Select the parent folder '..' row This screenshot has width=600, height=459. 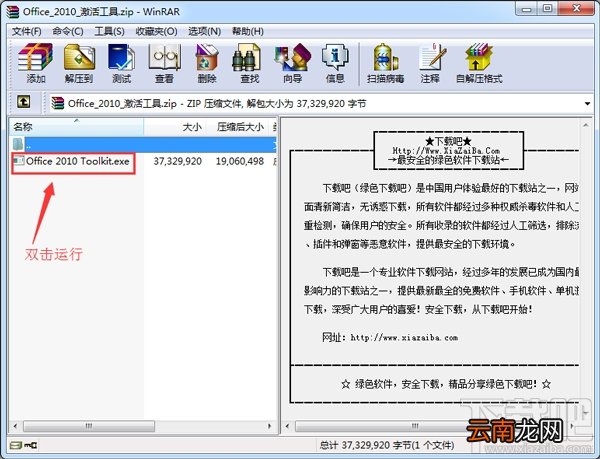click(x=142, y=144)
